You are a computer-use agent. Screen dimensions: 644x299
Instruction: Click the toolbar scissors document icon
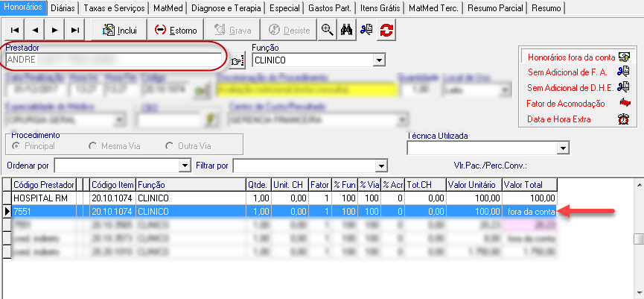pyautogui.click(x=366, y=30)
